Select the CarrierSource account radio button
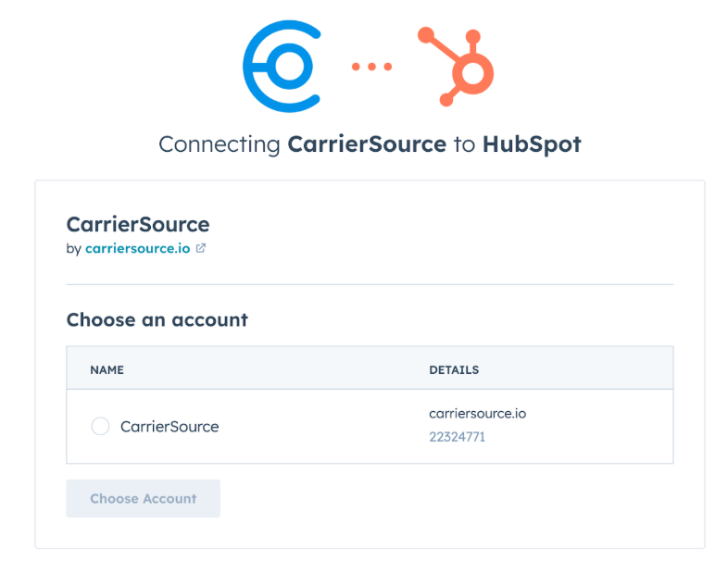The width and height of the screenshot is (728, 574). (x=100, y=426)
